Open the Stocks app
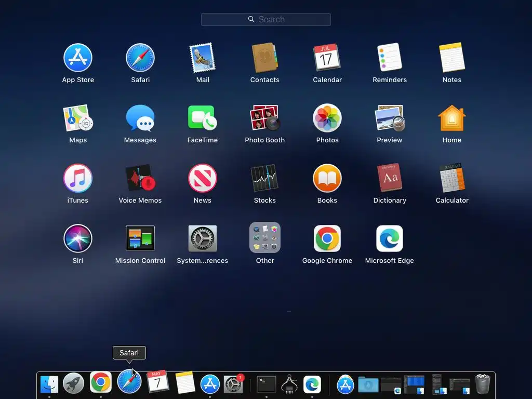Viewport: 532px width, 399px height. click(264, 178)
